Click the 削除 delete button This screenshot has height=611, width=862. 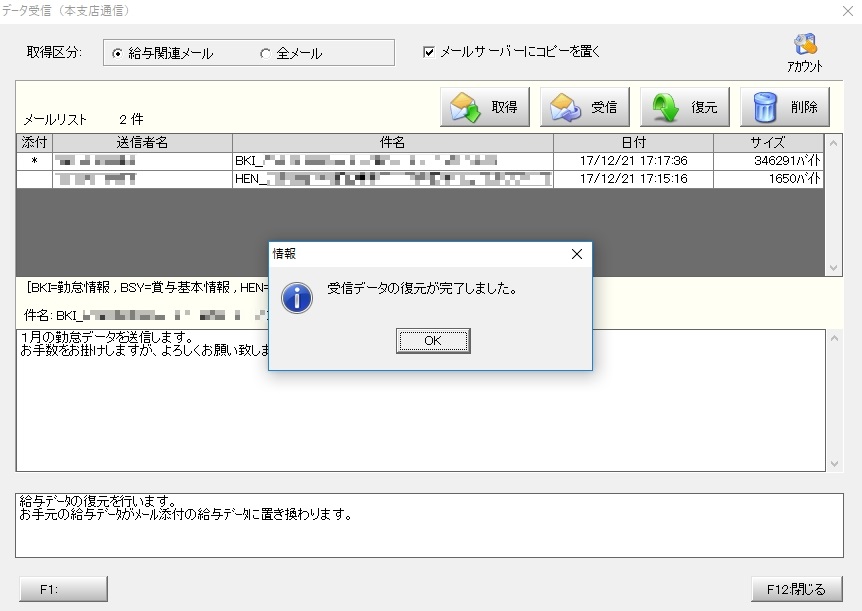785,107
